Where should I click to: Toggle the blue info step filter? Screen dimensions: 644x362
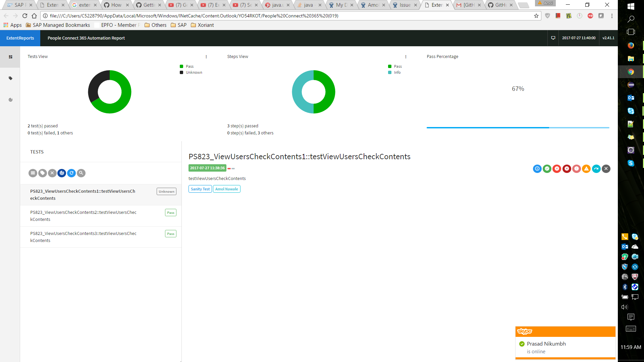click(537, 169)
